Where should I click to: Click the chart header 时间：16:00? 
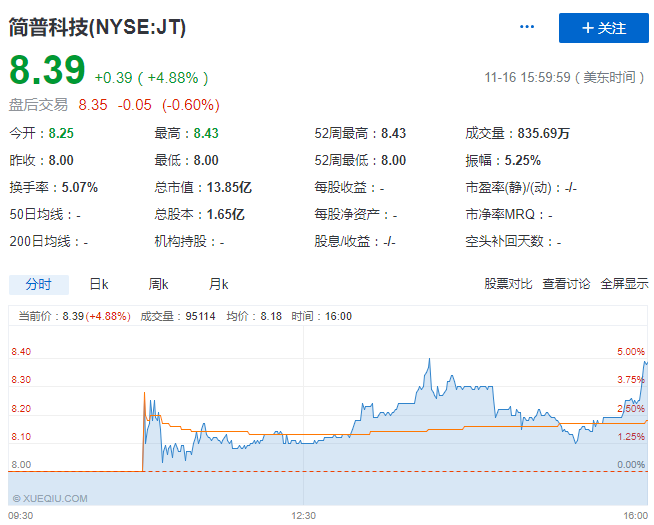321,317
